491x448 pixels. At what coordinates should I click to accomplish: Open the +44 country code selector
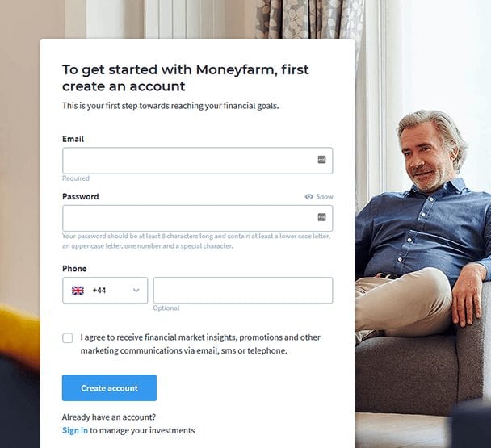[105, 291]
